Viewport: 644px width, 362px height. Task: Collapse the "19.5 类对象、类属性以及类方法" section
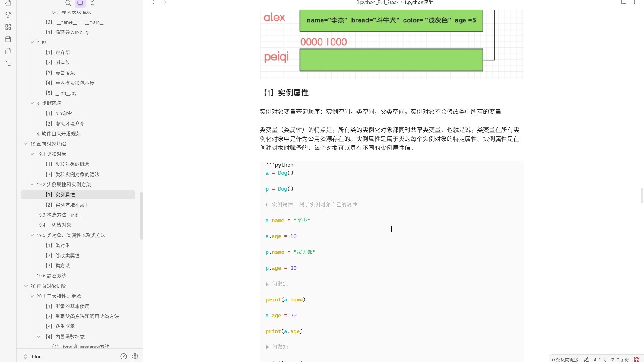(x=32, y=235)
